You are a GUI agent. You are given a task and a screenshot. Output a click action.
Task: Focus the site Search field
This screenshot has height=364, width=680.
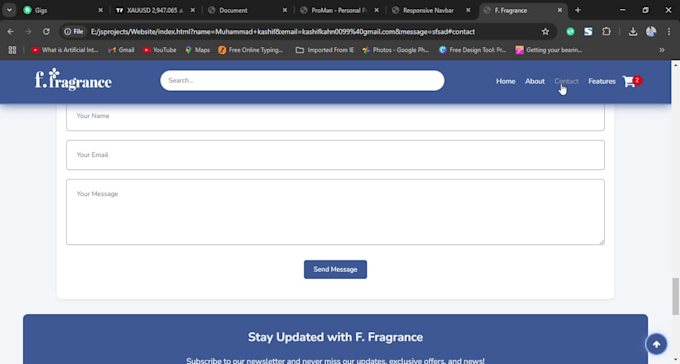pos(302,80)
